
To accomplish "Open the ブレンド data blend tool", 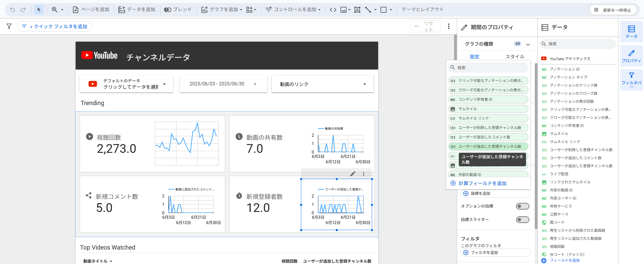I will (178, 10).
